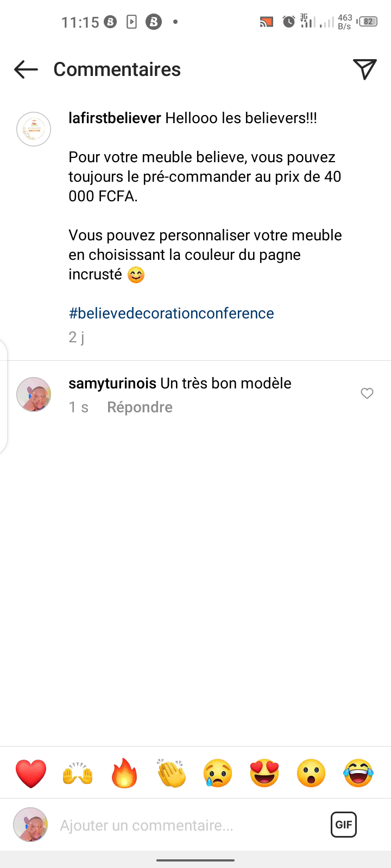Add the surprised face emoji
Image resolution: width=391 pixels, height=868 pixels.
pos(311,773)
